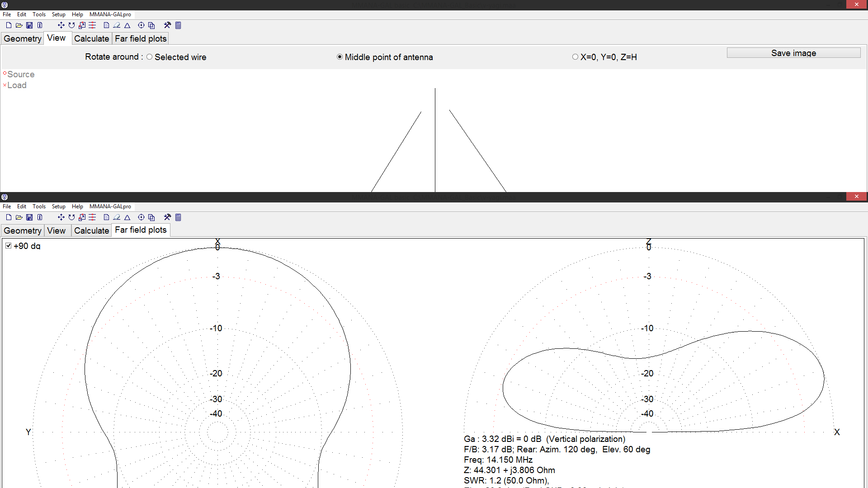
Task: Open Setup menu in Far field plots window
Action: [59, 206]
